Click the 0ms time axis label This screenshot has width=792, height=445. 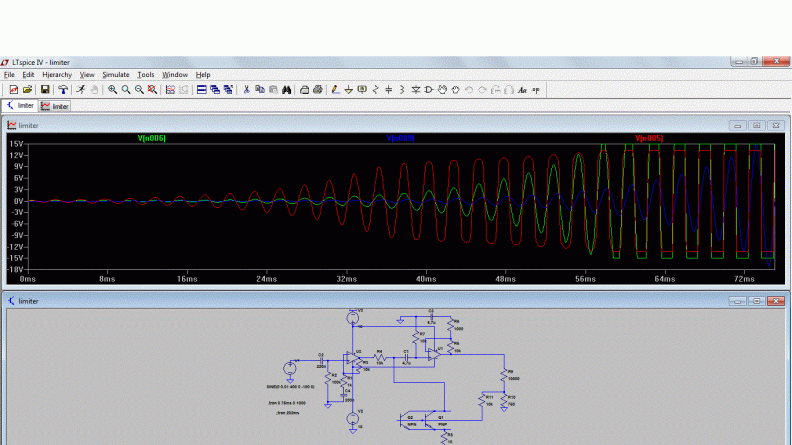click(x=29, y=280)
